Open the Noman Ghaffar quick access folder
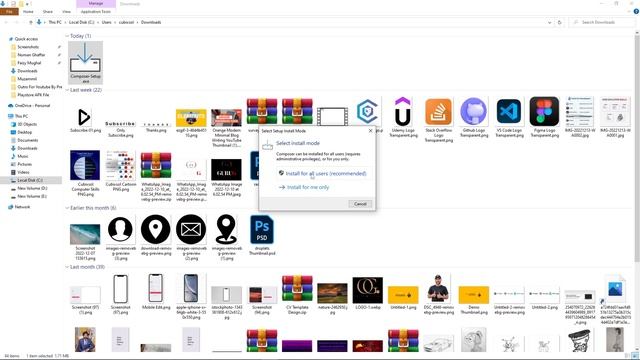The image size is (640, 360). coord(31,55)
